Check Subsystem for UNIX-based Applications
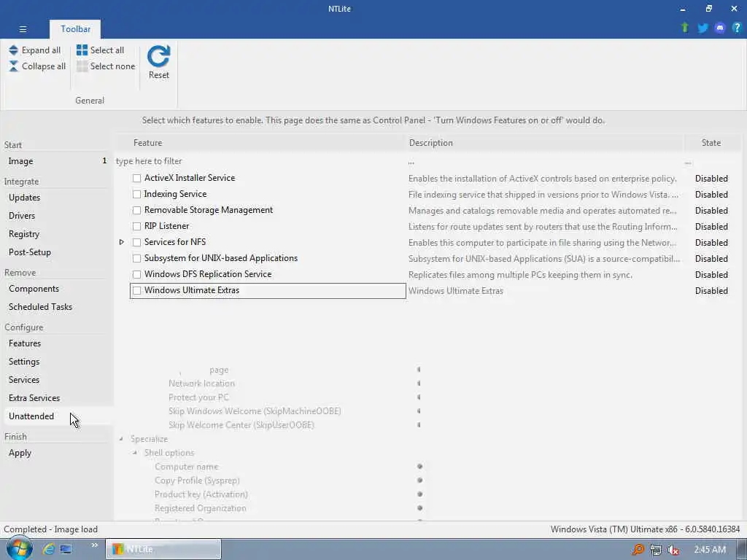This screenshot has width=747, height=560. (x=136, y=258)
